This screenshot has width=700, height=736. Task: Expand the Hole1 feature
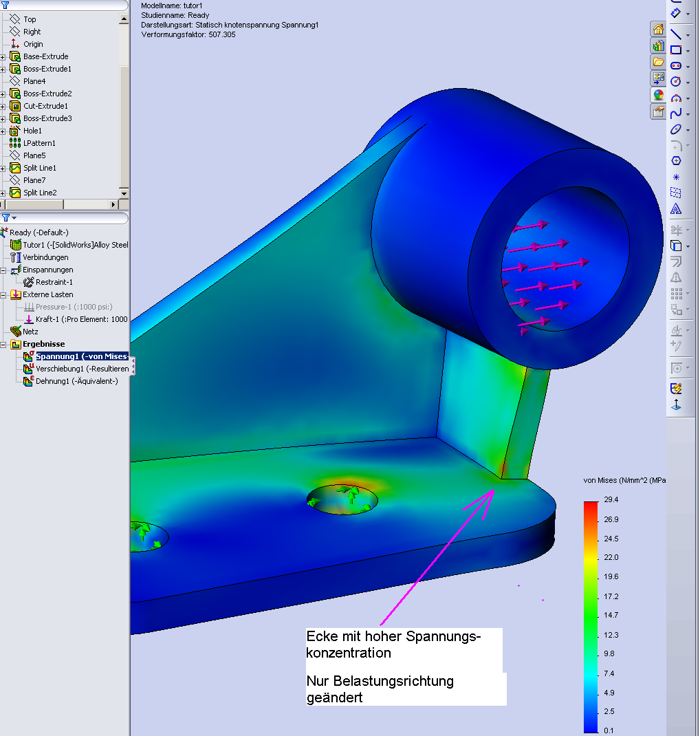point(3,131)
